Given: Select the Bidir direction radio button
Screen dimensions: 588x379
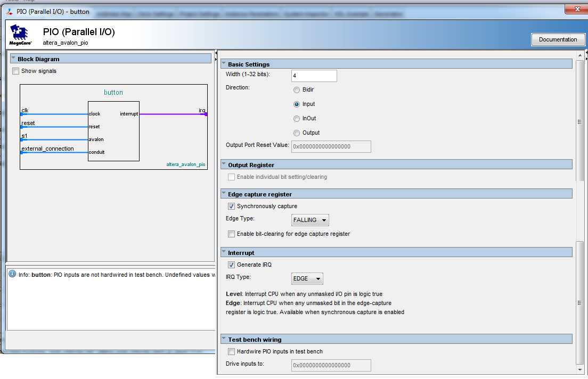Looking at the screenshot, I should (297, 90).
